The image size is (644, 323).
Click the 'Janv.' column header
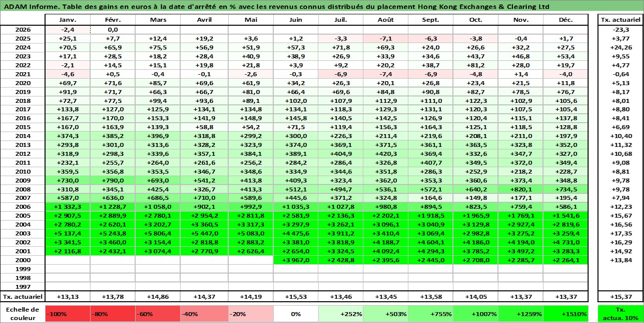[67, 20]
